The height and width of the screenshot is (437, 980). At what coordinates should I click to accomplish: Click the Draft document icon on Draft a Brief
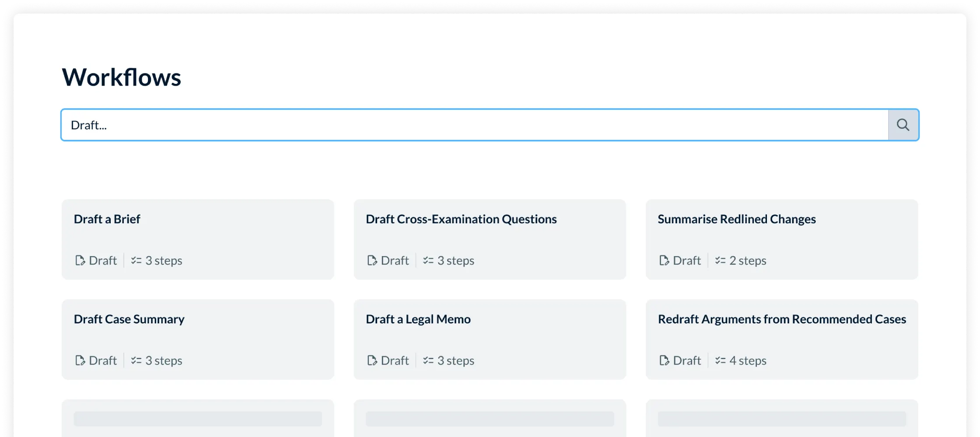(x=80, y=260)
